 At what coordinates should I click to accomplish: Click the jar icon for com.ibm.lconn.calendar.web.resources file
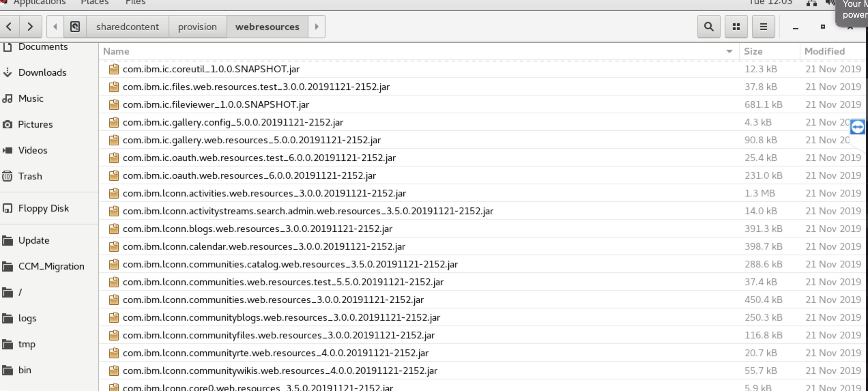pos(114,246)
